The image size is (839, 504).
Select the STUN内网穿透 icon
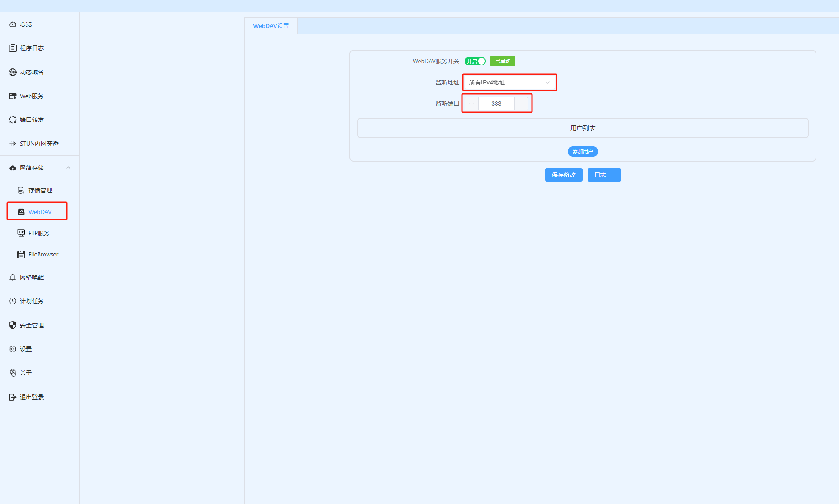click(13, 144)
